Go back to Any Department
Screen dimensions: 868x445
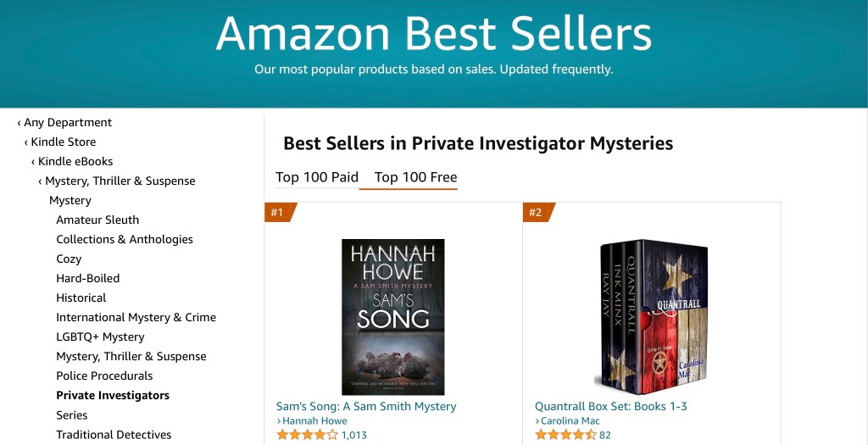(67, 123)
